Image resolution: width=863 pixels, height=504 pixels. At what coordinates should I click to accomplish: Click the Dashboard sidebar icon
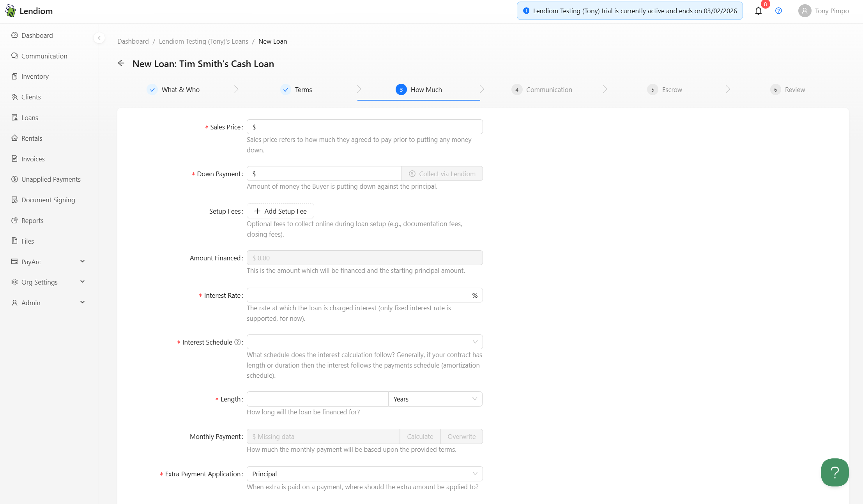[14, 35]
